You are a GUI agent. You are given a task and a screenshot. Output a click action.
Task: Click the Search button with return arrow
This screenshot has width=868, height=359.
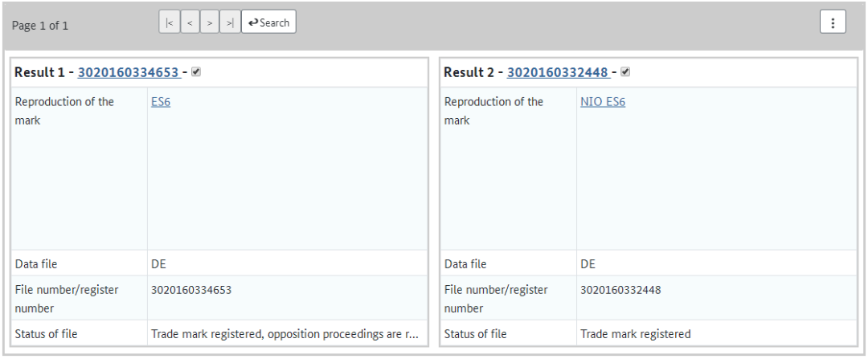[x=269, y=22]
